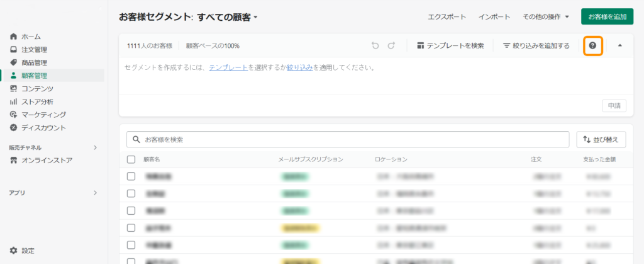644x264 pixels.
Task: Collapse the segment editor panel arrow
Action: click(x=620, y=45)
